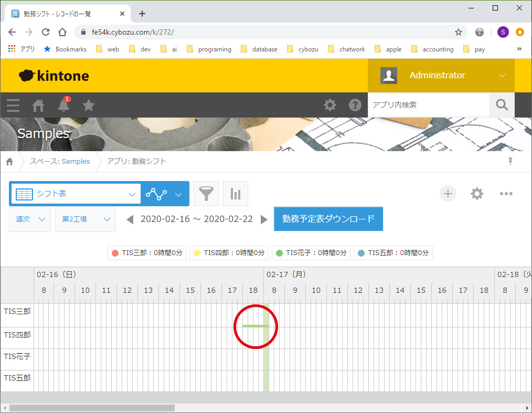Click scrollbar right arrow

coord(527,408)
